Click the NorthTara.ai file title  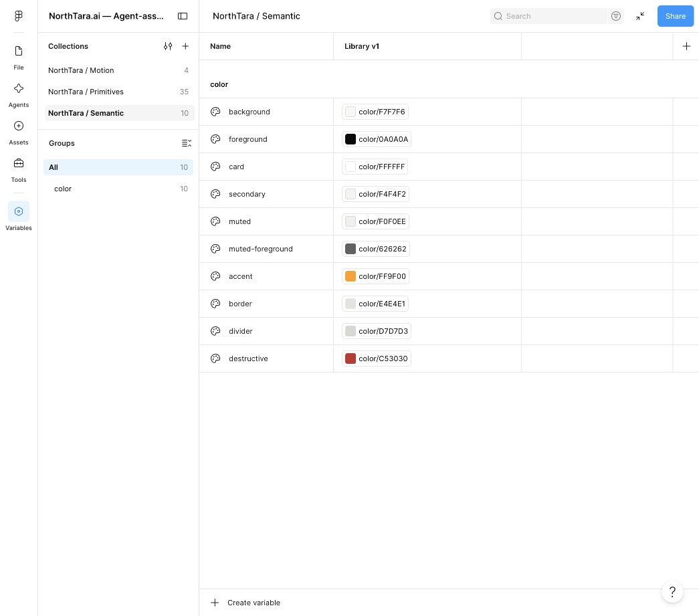click(106, 16)
